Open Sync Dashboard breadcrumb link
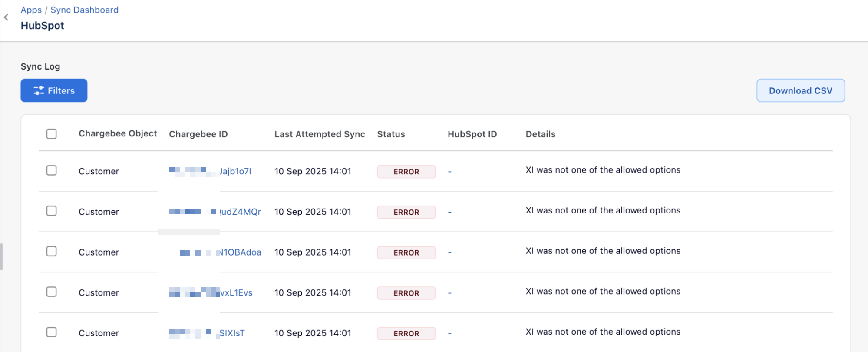Screen dimensions: 868x352 click(84, 10)
